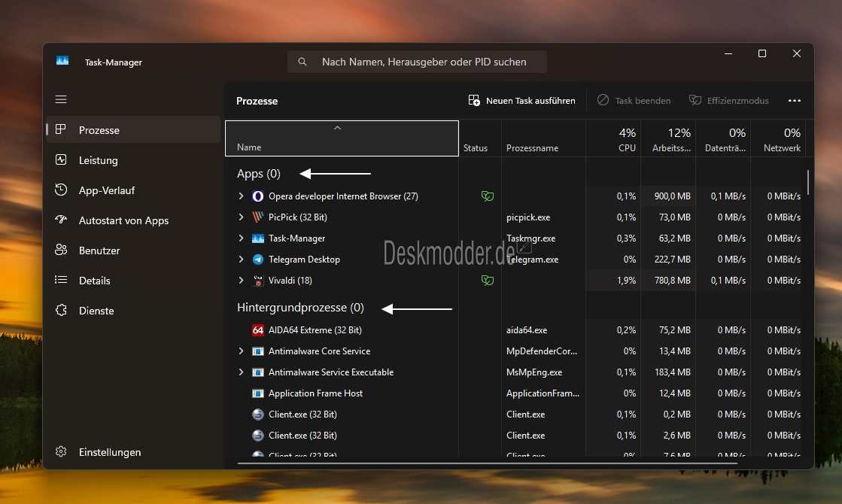The width and height of the screenshot is (842, 504).
Task: Expand the Telegram Desktop process
Action: pos(241,260)
